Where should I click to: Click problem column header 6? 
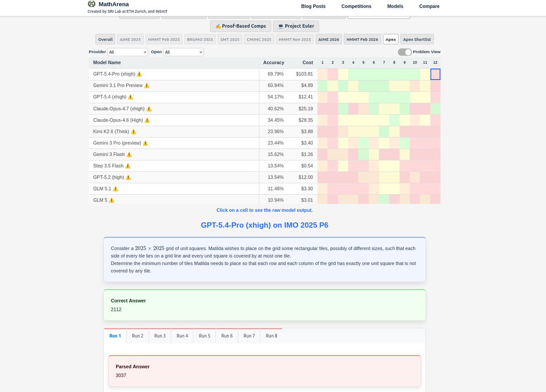point(374,62)
